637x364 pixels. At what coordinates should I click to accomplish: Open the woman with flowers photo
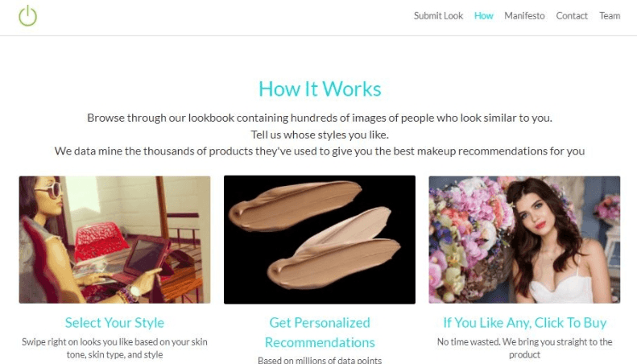pos(524,239)
